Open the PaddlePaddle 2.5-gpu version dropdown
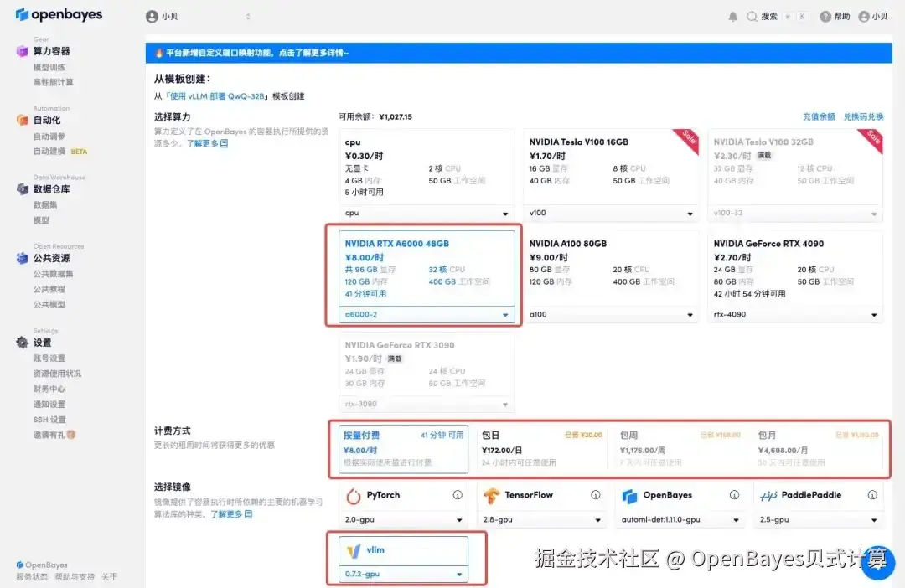905x588 pixels. [x=819, y=520]
